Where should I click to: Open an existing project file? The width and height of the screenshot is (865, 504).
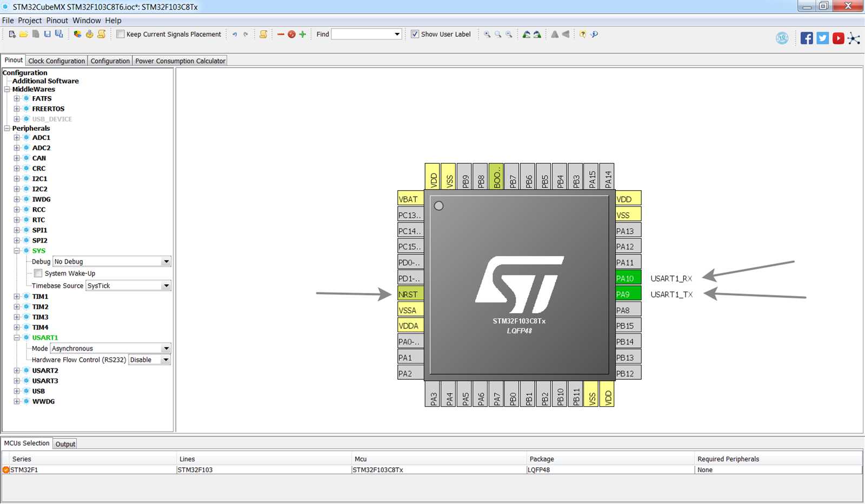[23, 34]
